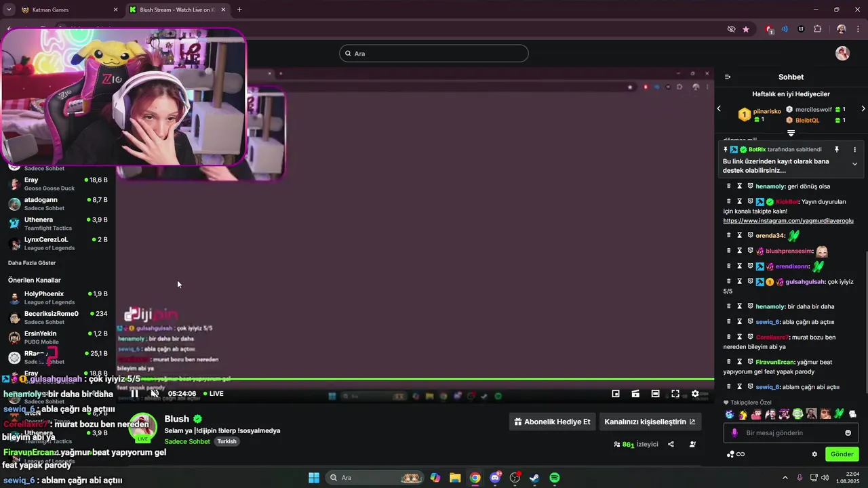Pause the Blush live stream
Screen dimensions: 868x488
pyautogui.click(x=134, y=394)
